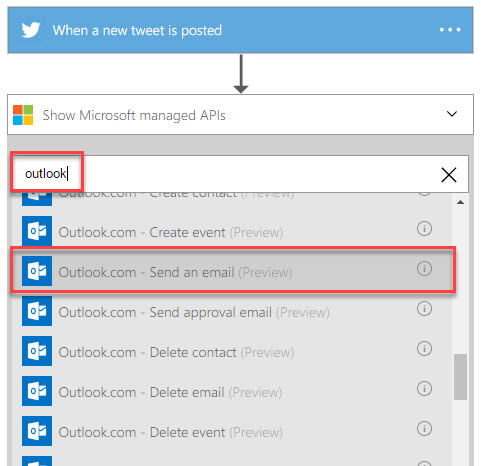Click the scroll-up arrow of results list
Screen dimensions: 481x466
coord(460,202)
